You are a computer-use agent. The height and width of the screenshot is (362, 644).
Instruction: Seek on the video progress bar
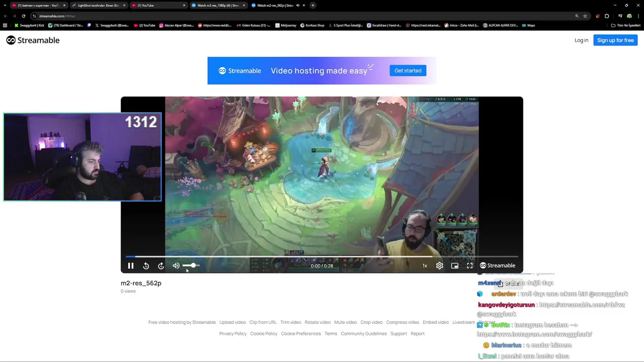point(322,256)
